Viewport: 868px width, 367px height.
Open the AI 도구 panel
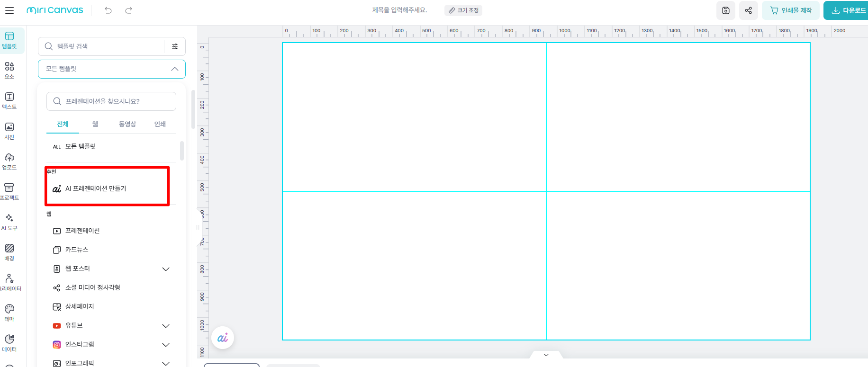tap(9, 222)
